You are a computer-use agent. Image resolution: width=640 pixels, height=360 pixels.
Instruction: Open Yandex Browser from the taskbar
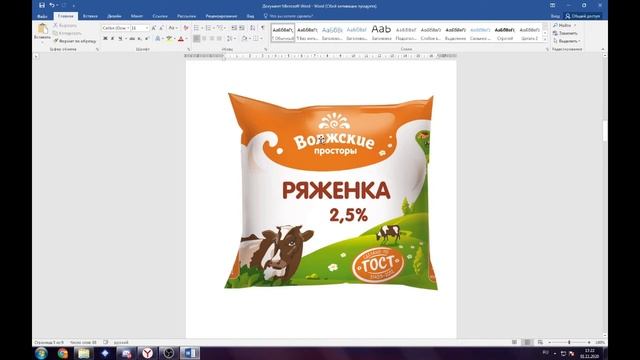tap(147, 353)
